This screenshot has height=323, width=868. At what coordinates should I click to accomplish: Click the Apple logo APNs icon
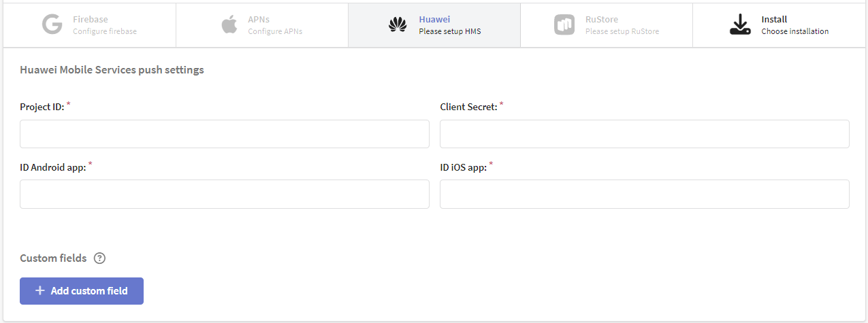[x=229, y=25]
